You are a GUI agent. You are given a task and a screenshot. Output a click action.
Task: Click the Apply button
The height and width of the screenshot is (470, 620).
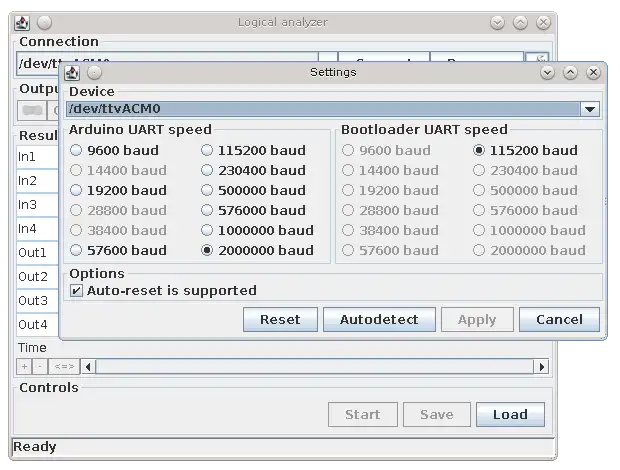477,319
